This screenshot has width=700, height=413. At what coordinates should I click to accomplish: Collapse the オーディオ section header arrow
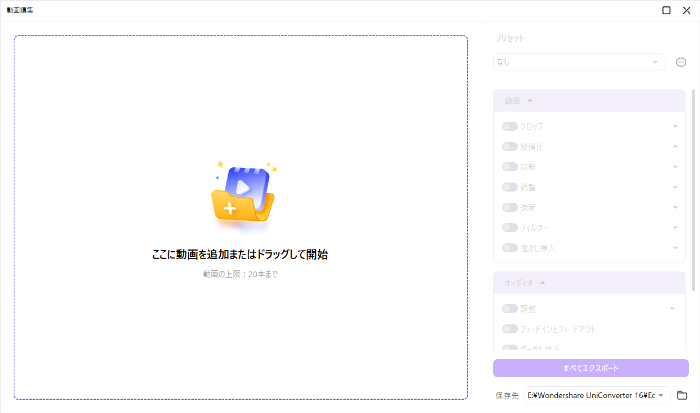coord(542,283)
